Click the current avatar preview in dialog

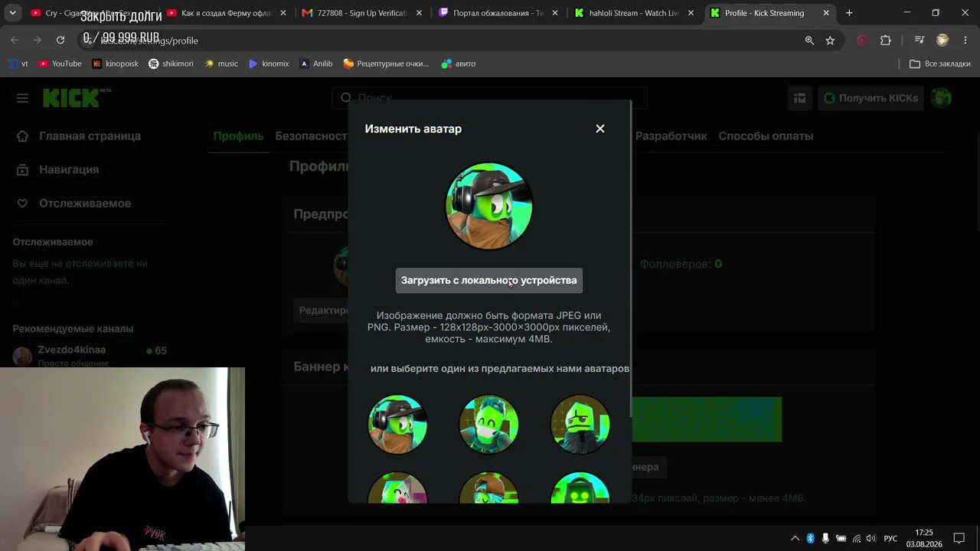click(x=489, y=206)
